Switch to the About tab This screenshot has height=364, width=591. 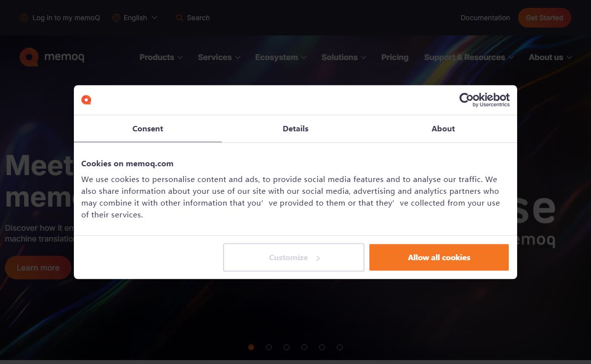(x=443, y=129)
